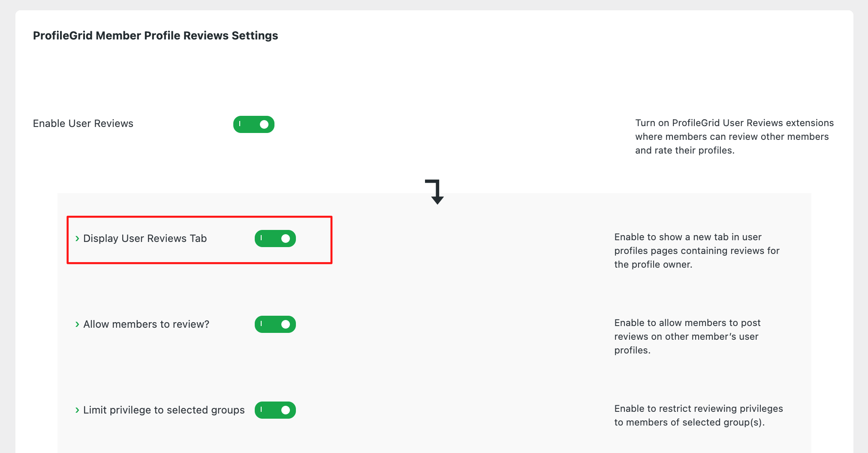The height and width of the screenshot is (453, 868).
Task: Click the green chevron beside Limit privilege to selected groups
Action: point(77,410)
